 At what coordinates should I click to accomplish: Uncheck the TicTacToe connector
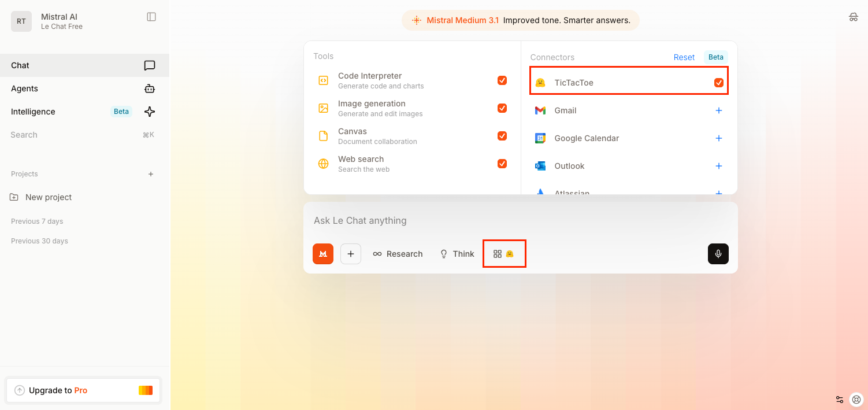coord(718,83)
